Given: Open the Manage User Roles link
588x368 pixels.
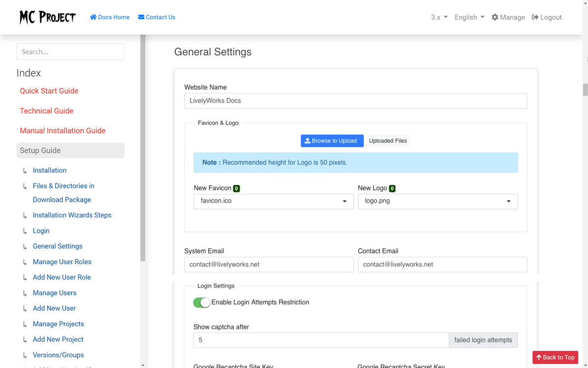Looking at the screenshot, I should click(62, 262).
